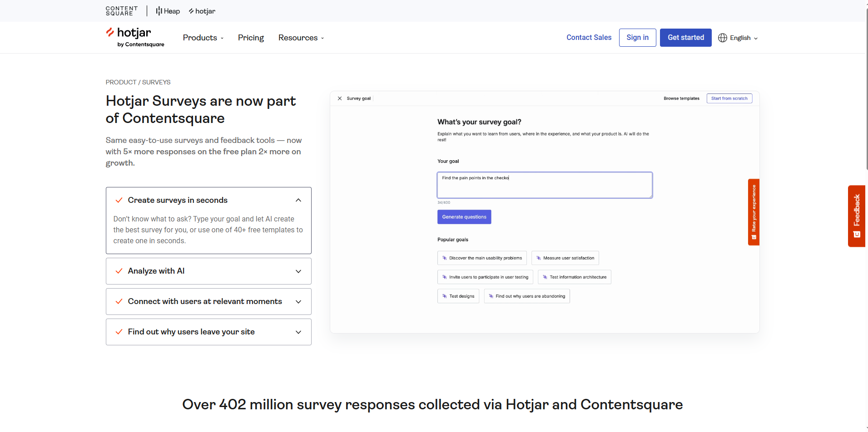Click Generate questions button
Screen dimensions: 868x432
(x=464, y=217)
